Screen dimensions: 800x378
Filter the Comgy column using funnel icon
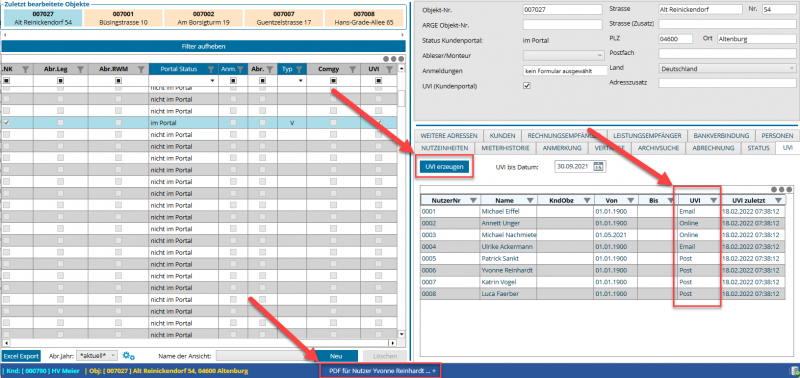(352, 69)
